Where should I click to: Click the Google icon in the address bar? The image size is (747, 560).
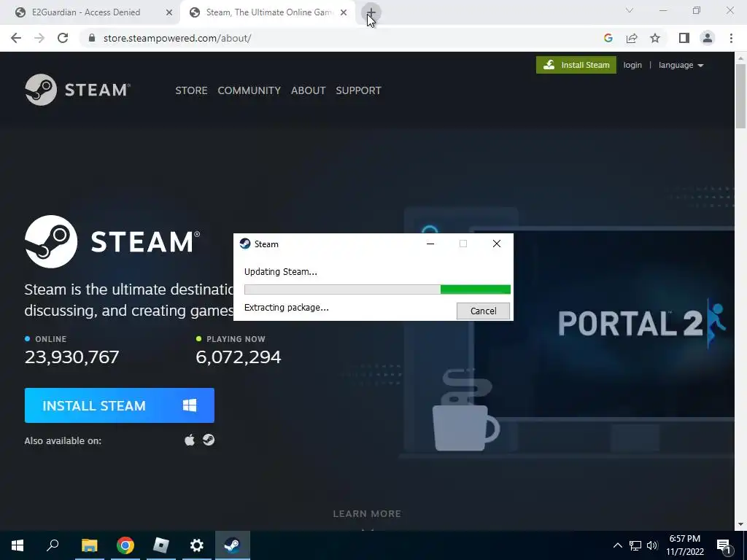[608, 38]
